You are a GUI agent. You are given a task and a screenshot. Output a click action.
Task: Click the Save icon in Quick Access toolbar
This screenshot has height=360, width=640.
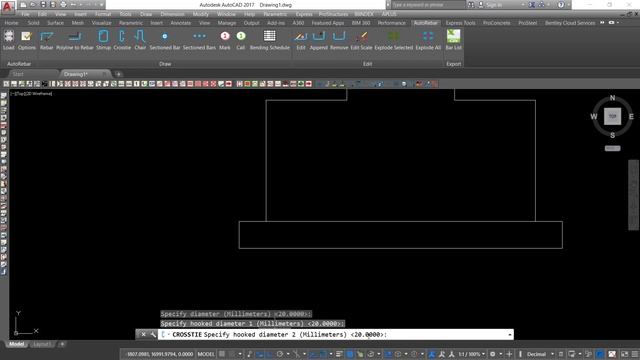click(x=43, y=4)
